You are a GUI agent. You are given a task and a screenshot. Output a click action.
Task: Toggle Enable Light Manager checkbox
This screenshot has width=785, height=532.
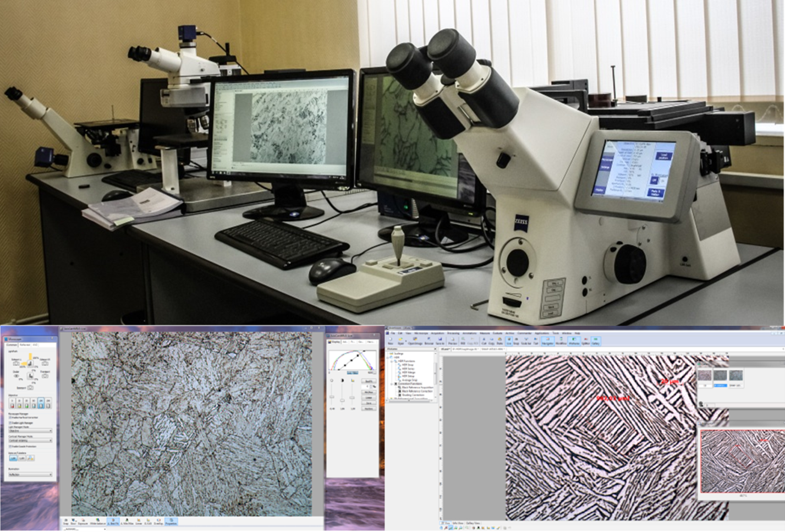coord(10,423)
